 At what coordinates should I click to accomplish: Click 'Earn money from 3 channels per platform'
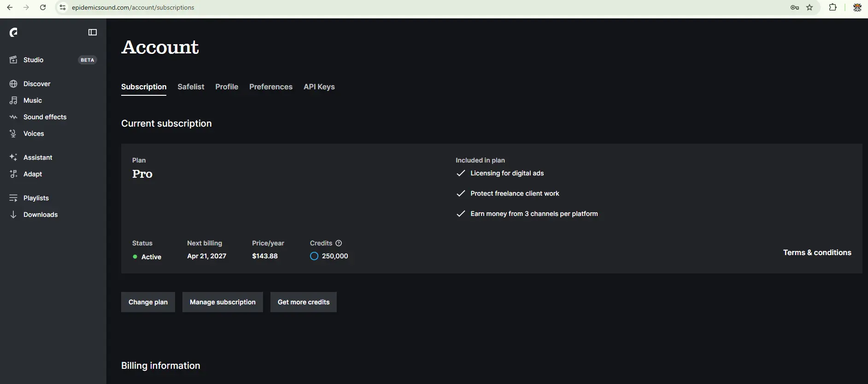(534, 214)
